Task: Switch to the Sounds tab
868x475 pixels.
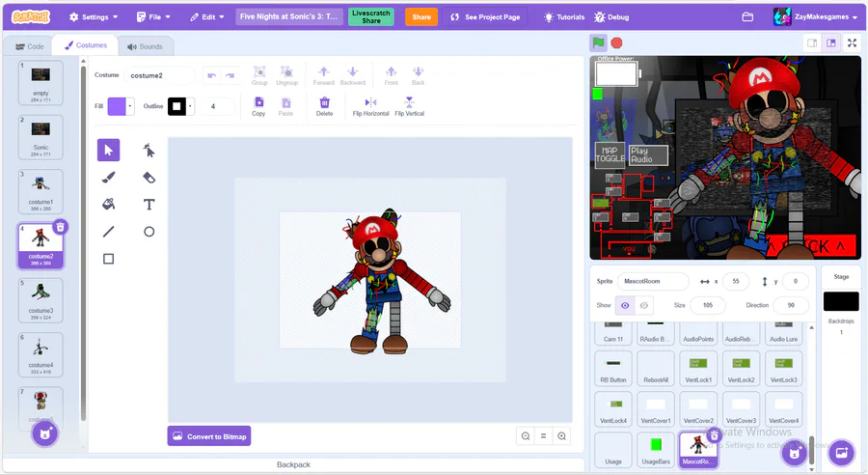Action: click(144, 46)
